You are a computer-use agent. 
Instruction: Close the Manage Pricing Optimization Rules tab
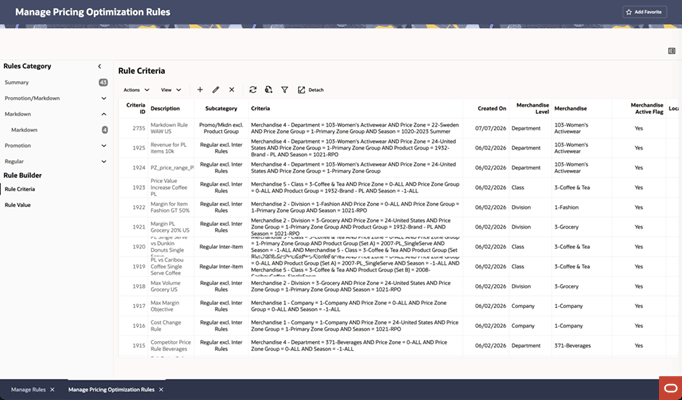tap(161, 390)
